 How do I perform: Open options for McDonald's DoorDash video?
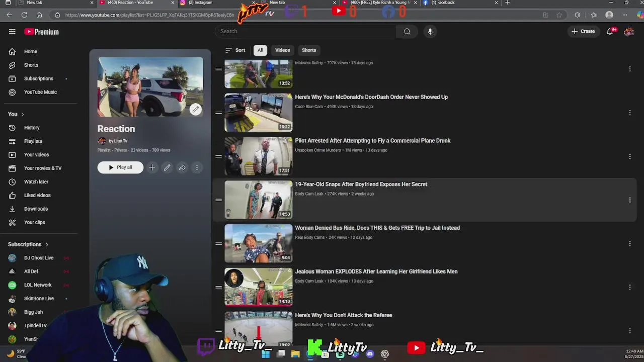[x=630, y=113]
